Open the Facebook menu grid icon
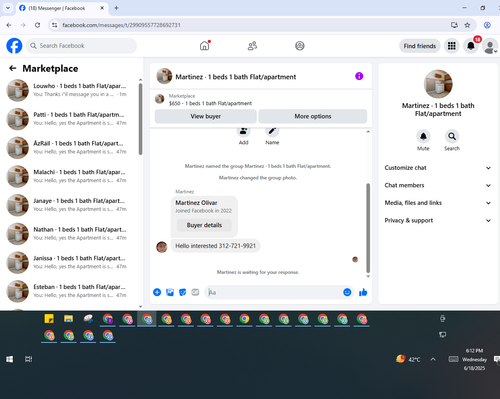The image size is (500, 399). point(451,46)
